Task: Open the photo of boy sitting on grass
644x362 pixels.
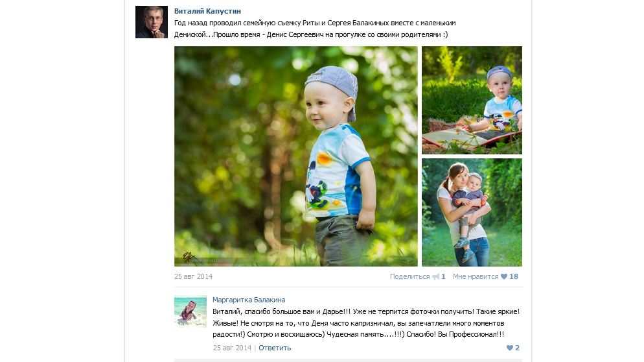Action: pos(472,100)
